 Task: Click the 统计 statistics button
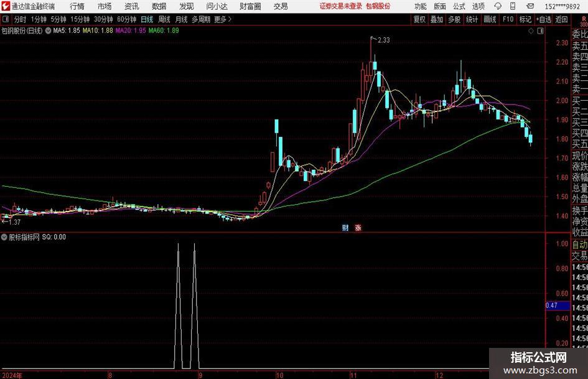(x=472, y=19)
